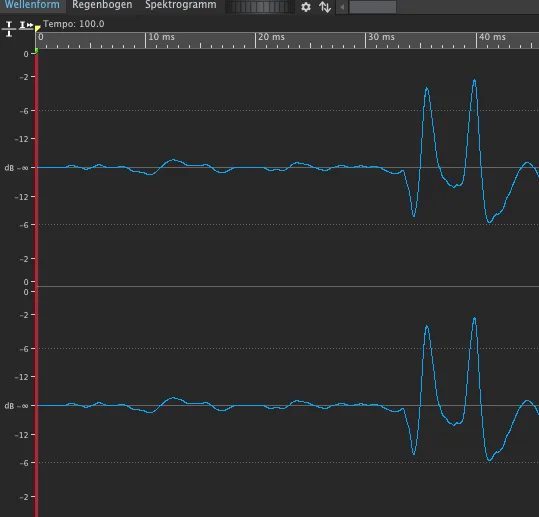The height and width of the screenshot is (517, 539).
Task: Click bottom channel dB -∞ label
Action: (16, 406)
